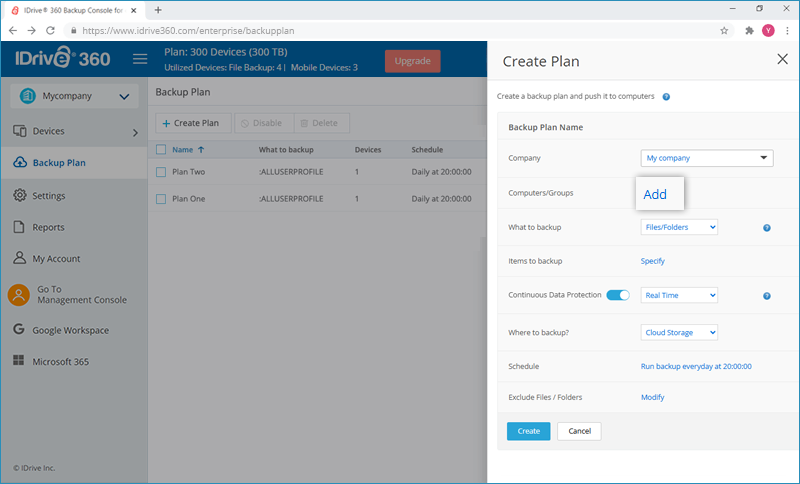Click the + Create Plan button
This screenshot has width=800, height=484.
point(193,123)
